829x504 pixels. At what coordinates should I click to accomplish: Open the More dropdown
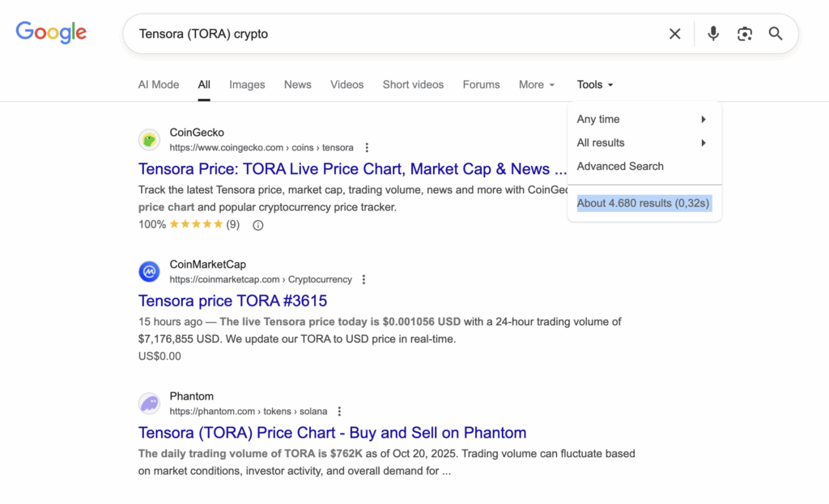[x=537, y=85]
